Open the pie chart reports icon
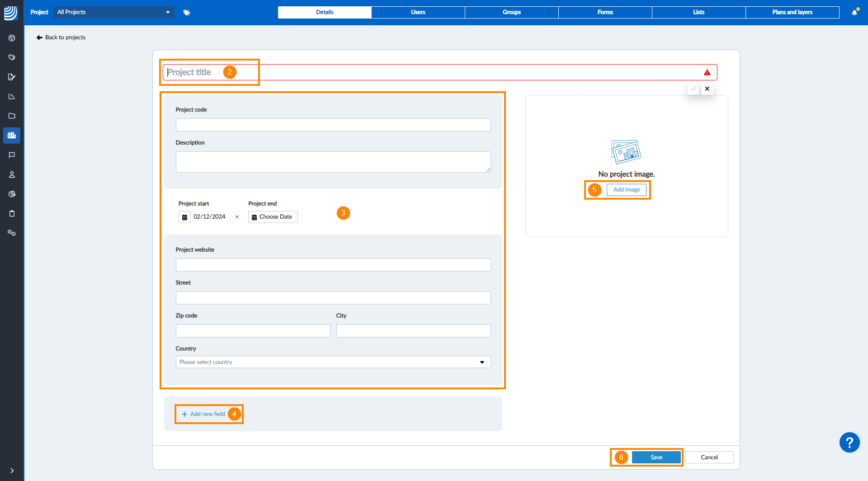Image resolution: width=868 pixels, height=481 pixels. click(x=12, y=194)
